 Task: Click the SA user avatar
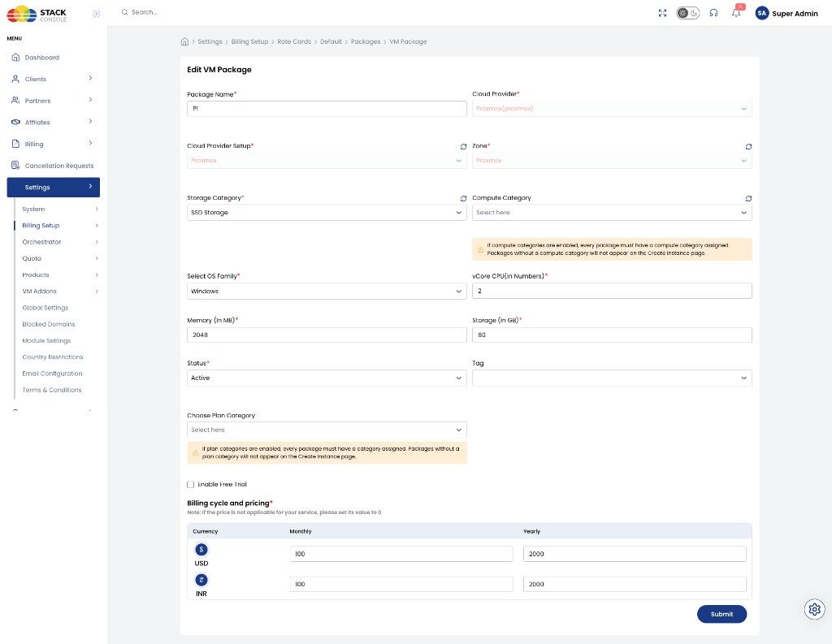(x=762, y=13)
